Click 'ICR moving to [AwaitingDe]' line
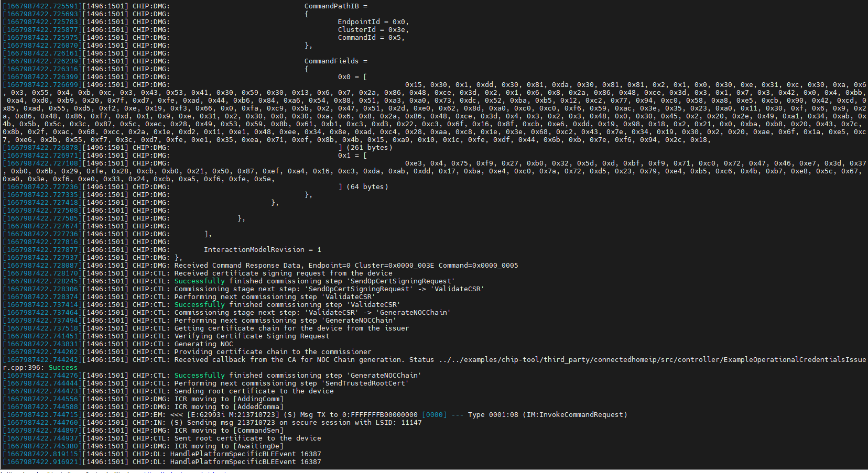This screenshot has height=473, width=868. point(229,446)
